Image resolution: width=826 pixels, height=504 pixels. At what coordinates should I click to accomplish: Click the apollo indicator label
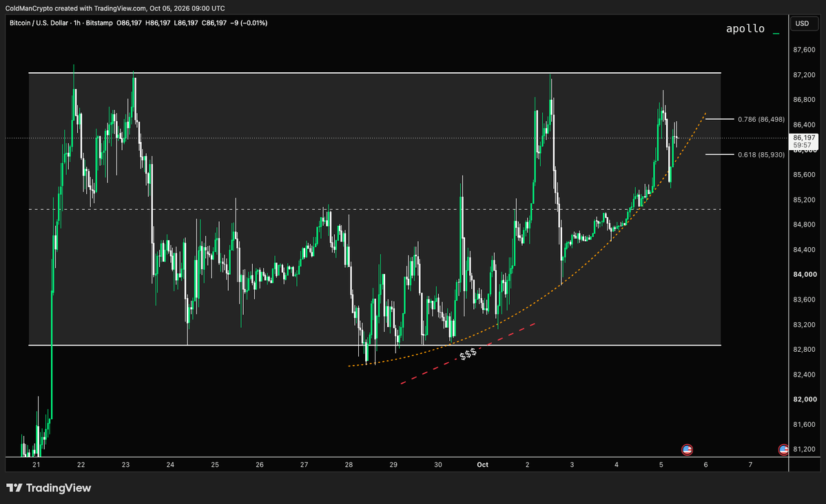click(x=745, y=28)
